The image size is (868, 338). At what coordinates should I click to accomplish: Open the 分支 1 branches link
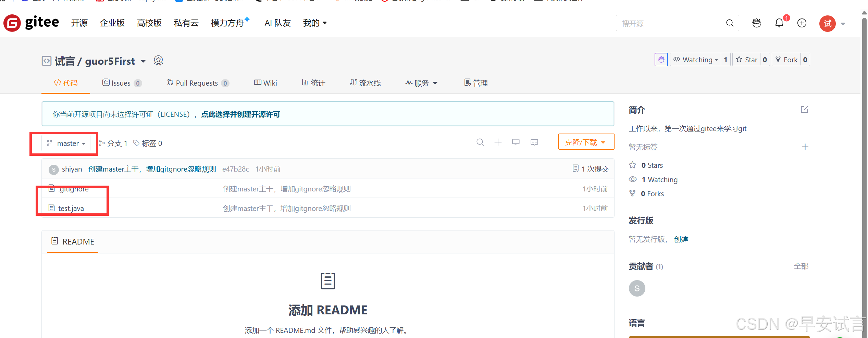tap(113, 143)
